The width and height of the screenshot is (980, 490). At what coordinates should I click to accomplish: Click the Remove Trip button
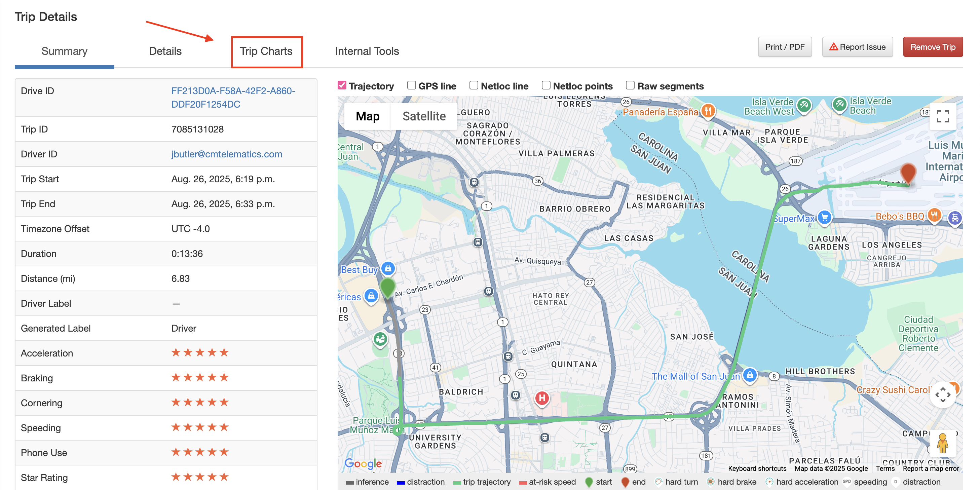coord(933,47)
